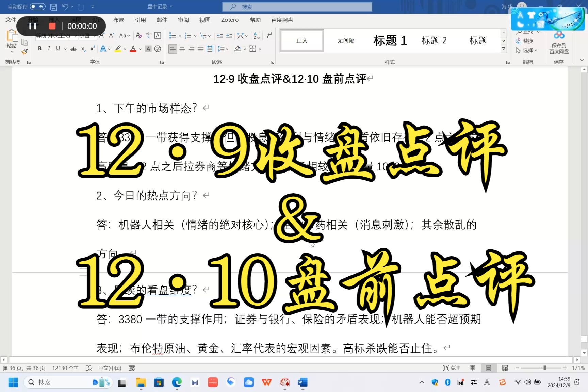Click the Character Border icon
The height and width of the screenshot is (392, 588).
click(158, 35)
